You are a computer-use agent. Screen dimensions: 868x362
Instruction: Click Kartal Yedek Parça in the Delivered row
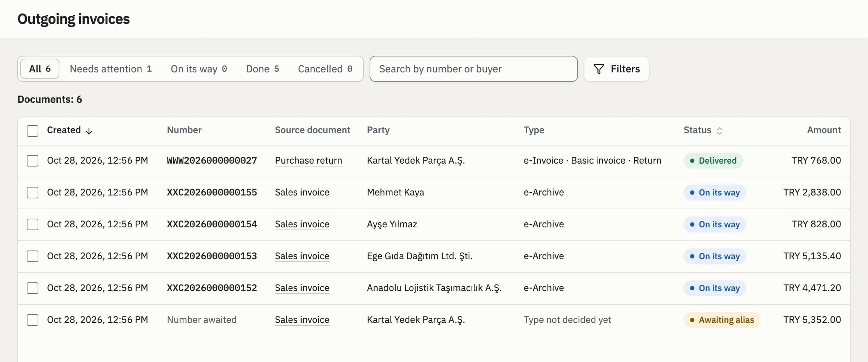pos(416,160)
